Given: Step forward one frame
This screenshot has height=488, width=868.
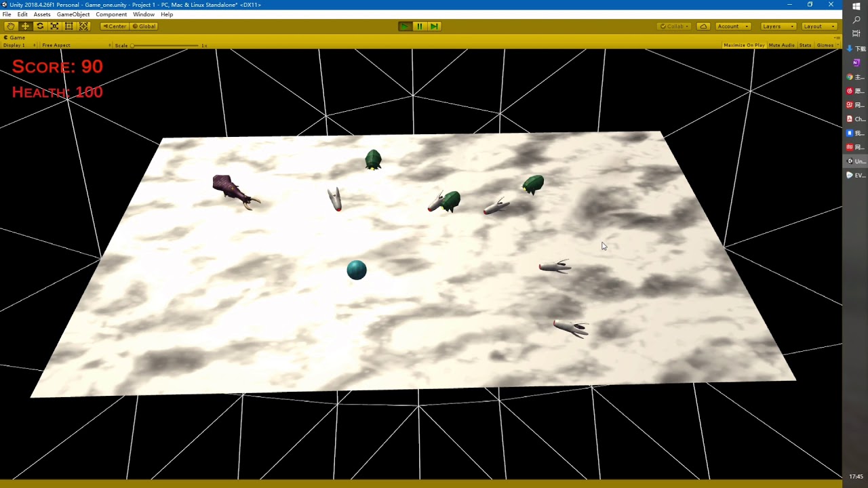Looking at the screenshot, I should (435, 26).
